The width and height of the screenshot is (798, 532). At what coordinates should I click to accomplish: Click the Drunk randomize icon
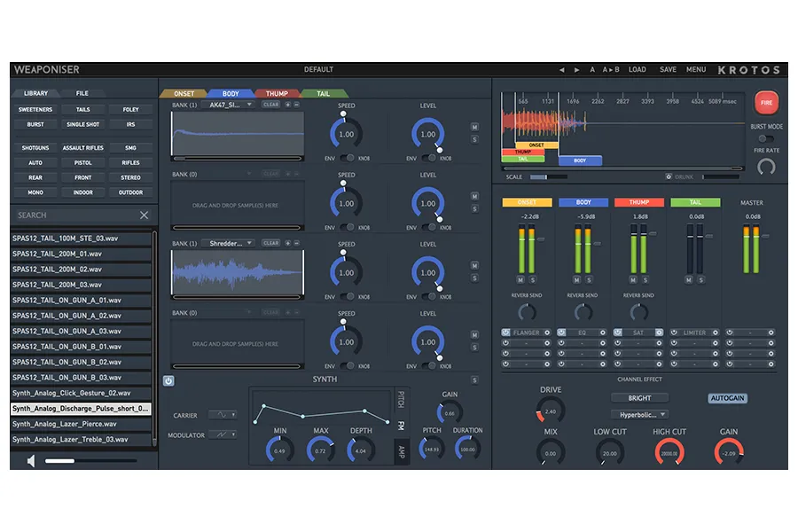tap(669, 176)
